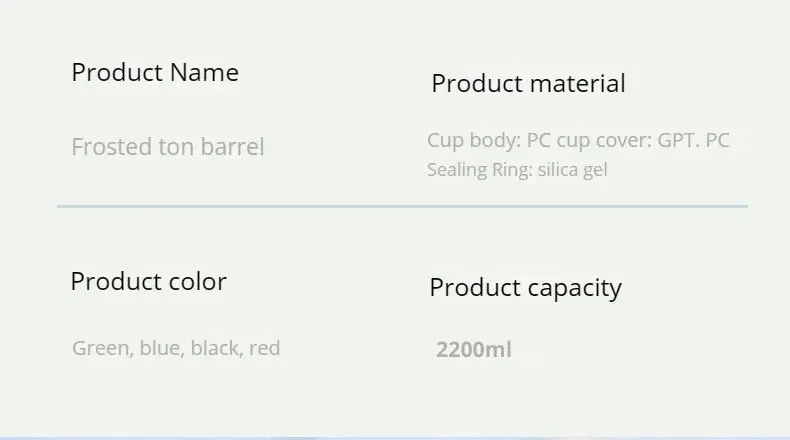Image resolution: width=790 pixels, height=440 pixels.
Task: Select the 'Frosted' word in the product name
Action: (x=111, y=148)
